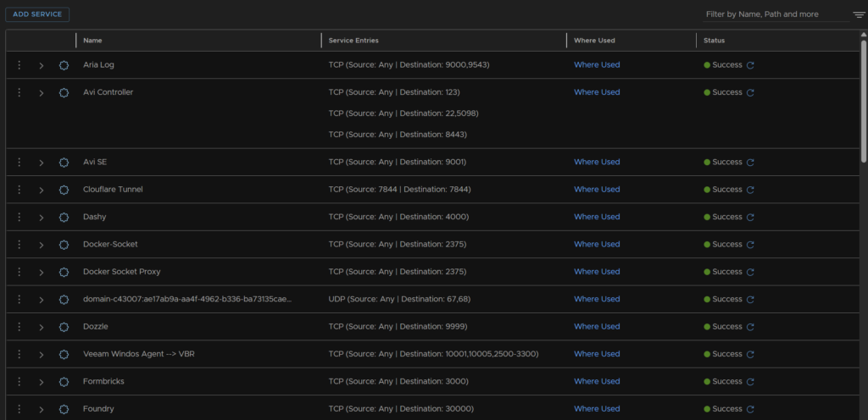Refresh status of Aria Log service
The image size is (868, 420).
tap(750, 65)
